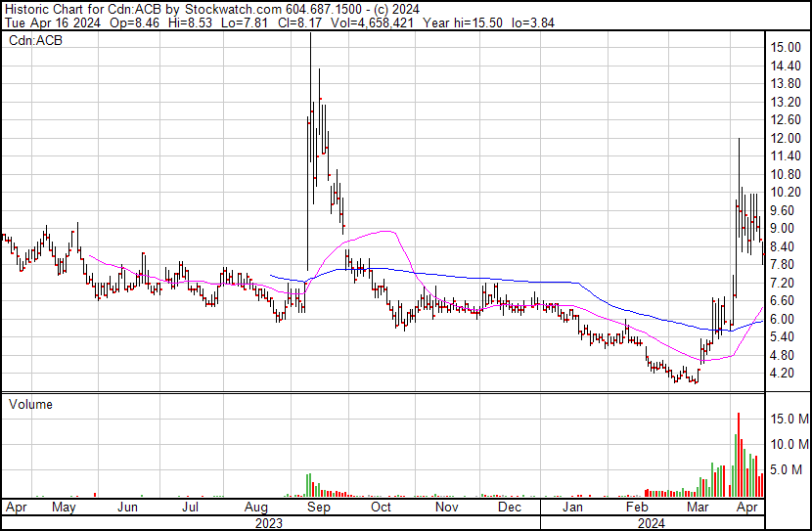Click the tallest red volume bar near 15.0 M
The width and height of the screenshot is (812, 531).
(x=739, y=455)
